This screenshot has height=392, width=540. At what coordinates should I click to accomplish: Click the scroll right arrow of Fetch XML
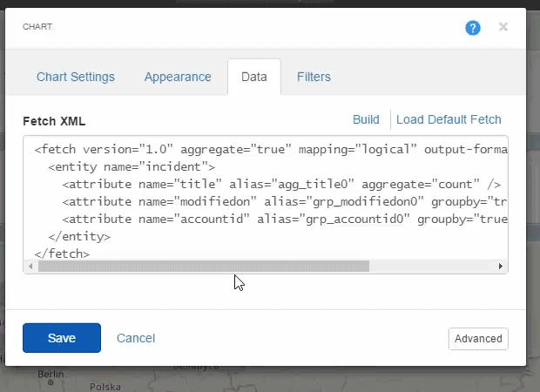(x=501, y=266)
